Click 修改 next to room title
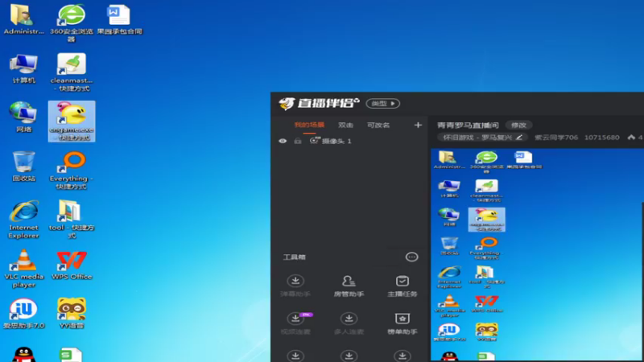 (518, 125)
